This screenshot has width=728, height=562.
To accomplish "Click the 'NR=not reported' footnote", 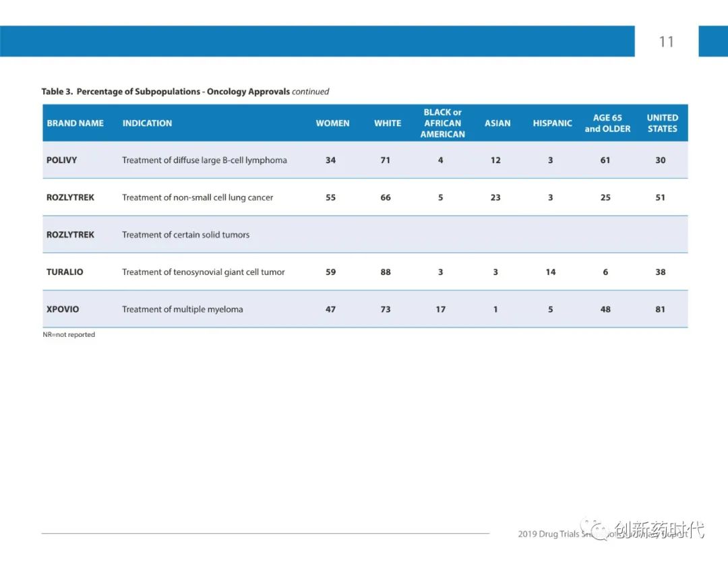I will click(x=69, y=335).
